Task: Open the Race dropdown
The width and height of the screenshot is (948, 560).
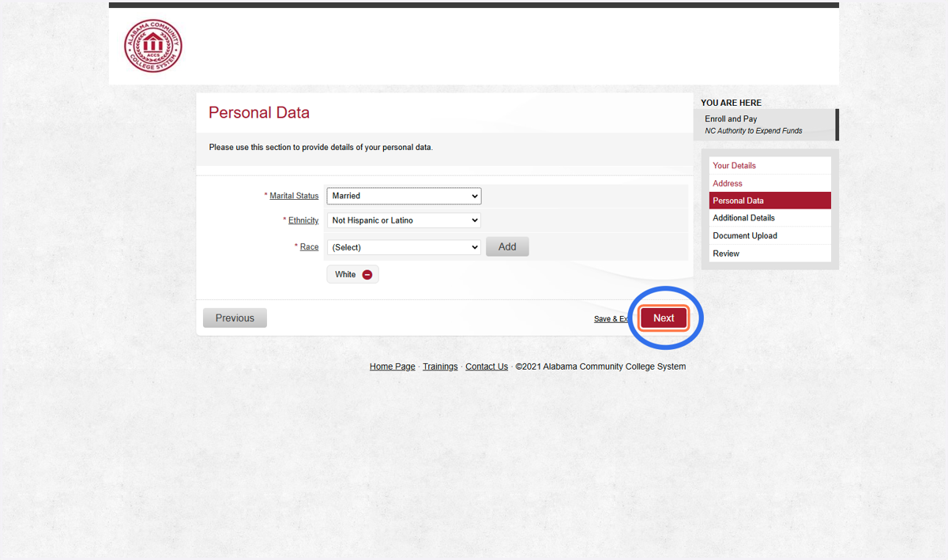Action: click(404, 247)
